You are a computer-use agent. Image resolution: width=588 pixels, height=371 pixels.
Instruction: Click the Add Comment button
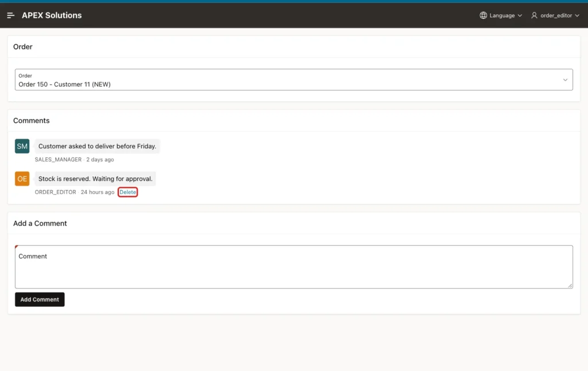click(40, 299)
